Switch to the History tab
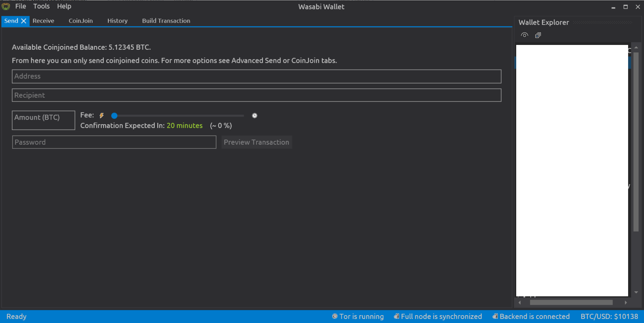Image resolution: width=644 pixels, height=323 pixels. click(117, 21)
